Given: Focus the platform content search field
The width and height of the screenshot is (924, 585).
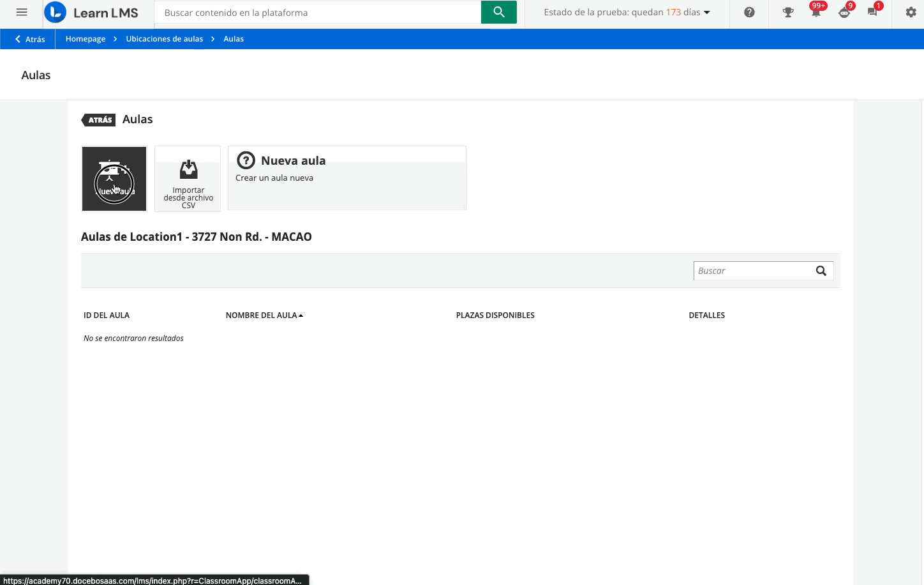Looking at the screenshot, I should [318, 12].
